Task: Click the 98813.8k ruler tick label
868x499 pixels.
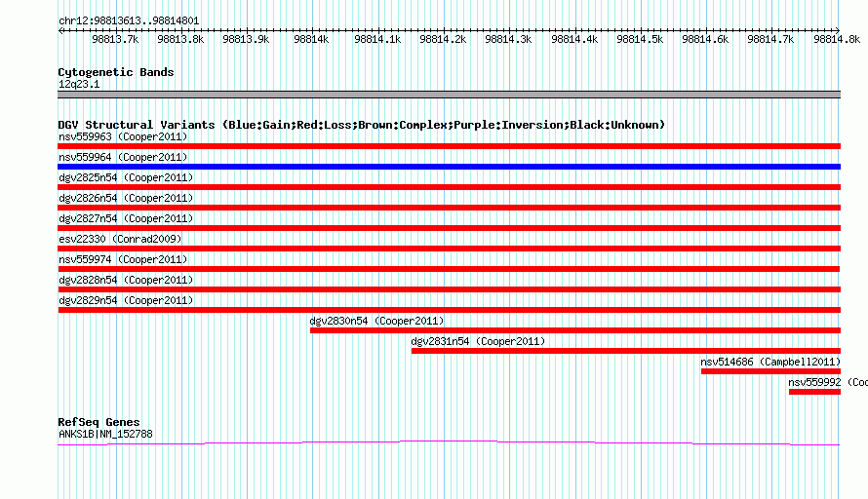Action: point(180,39)
